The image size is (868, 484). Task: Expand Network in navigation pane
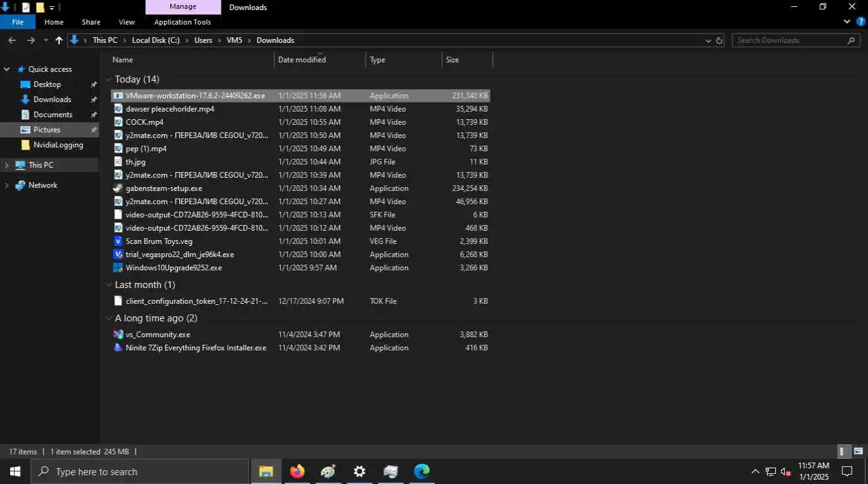[x=6, y=185]
